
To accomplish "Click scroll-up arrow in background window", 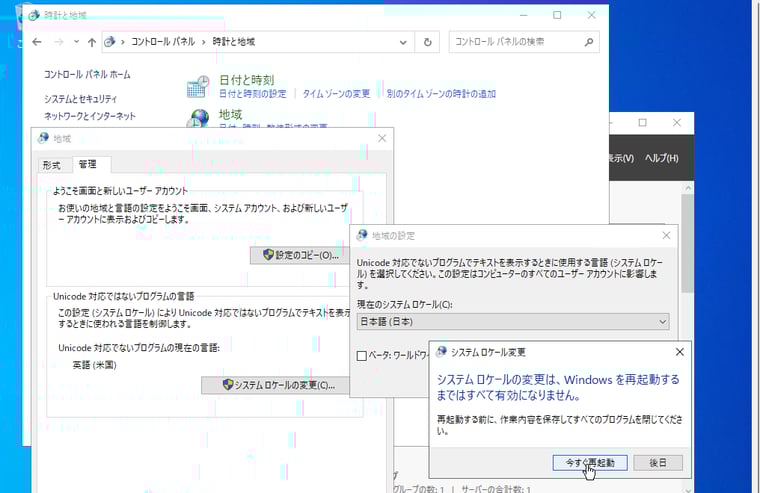I will pyautogui.click(x=688, y=188).
